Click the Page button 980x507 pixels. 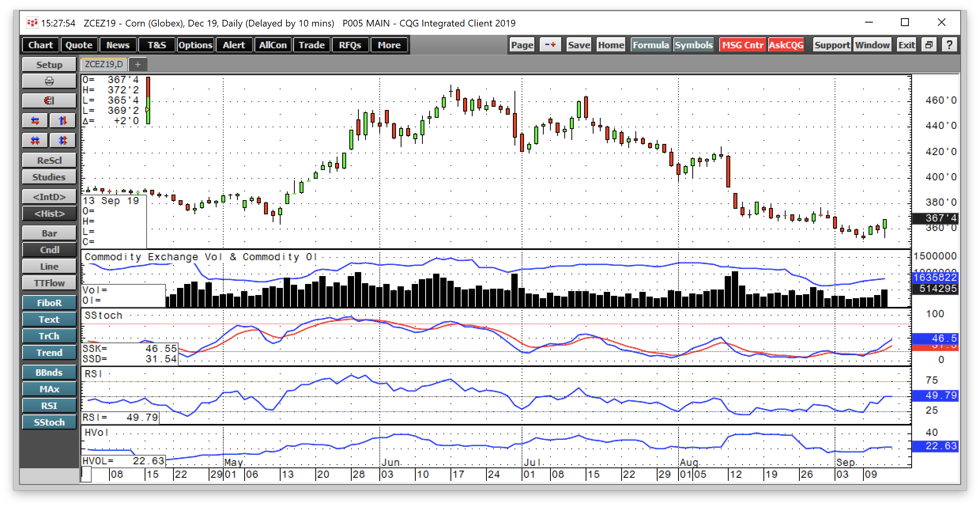522,45
